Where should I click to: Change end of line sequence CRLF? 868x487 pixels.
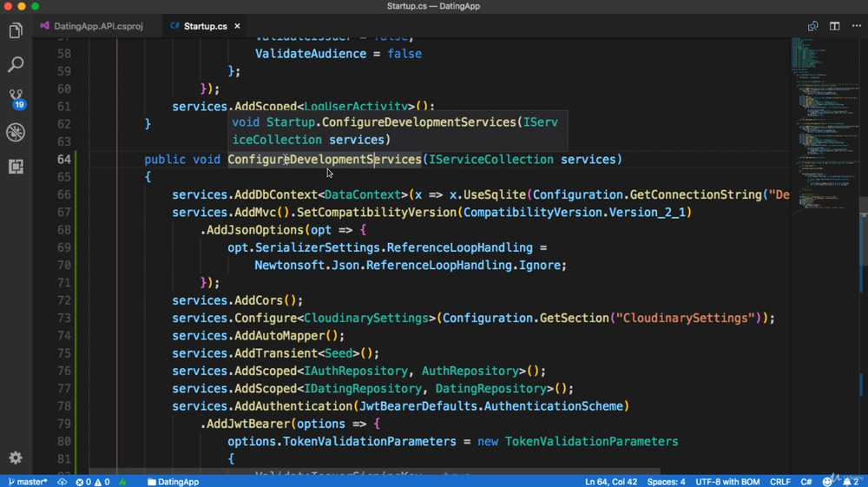780,482
